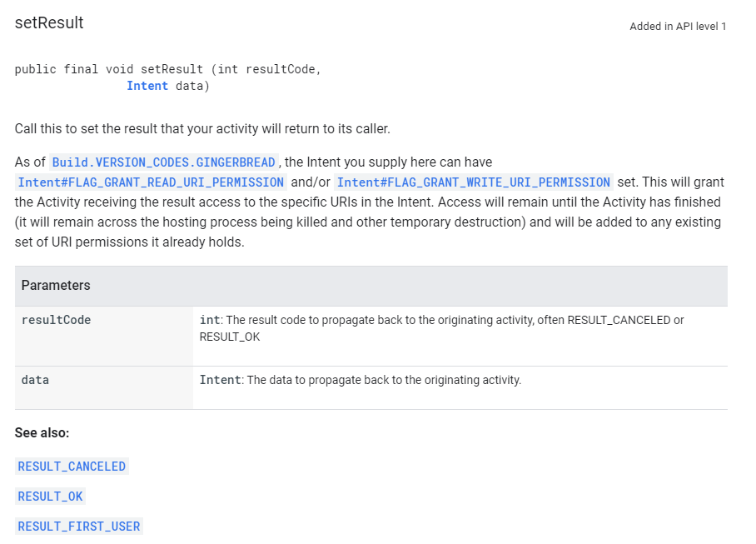The width and height of the screenshot is (756, 544).
Task: Follow the Intent#FLAG_GRANT_WRITE_URI_PERMISSION link
Action: point(473,182)
